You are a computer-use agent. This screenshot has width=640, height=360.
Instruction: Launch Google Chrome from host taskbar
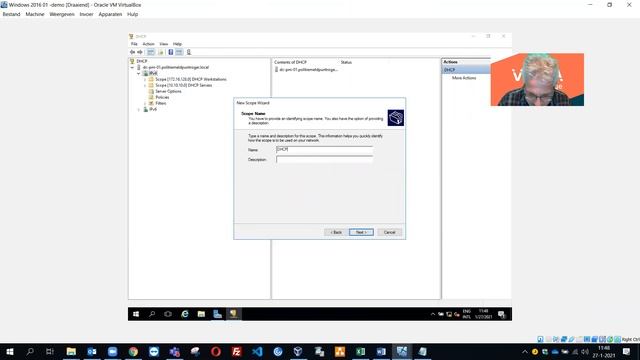133,351
